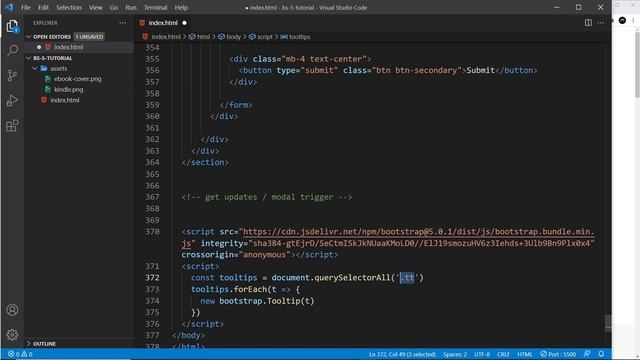640x360 pixels.
Task: Click the feedback icon in status bar
Action: point(587,354)
